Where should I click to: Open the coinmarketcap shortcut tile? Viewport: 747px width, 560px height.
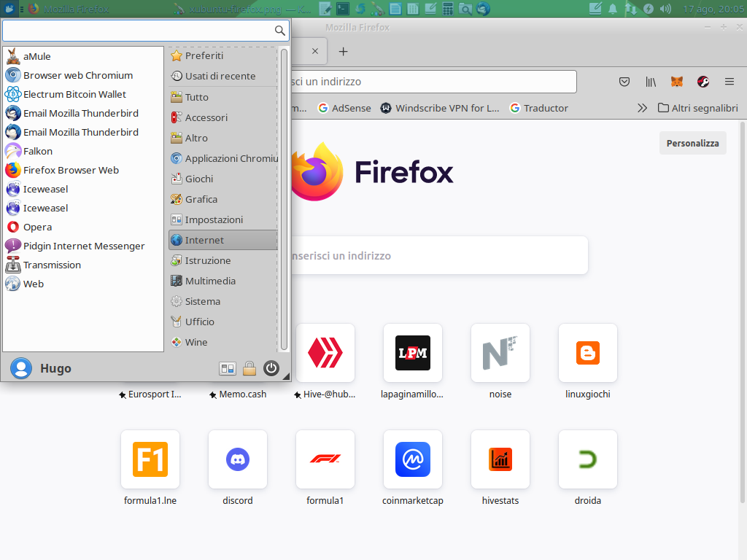pos(413,459)
